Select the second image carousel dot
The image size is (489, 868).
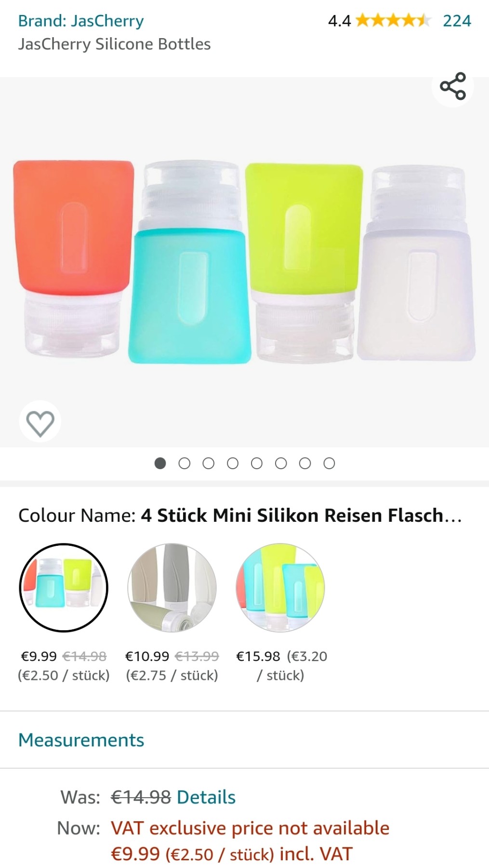[x=184, y=463]
